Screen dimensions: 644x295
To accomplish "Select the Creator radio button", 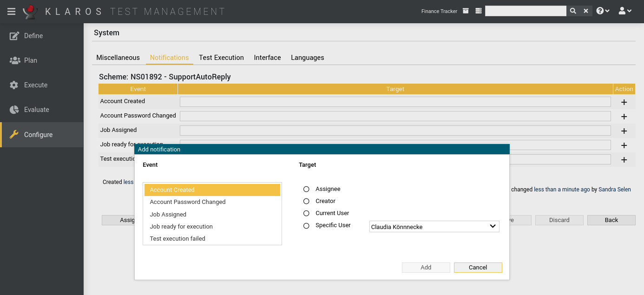I will tap(306, 201).
